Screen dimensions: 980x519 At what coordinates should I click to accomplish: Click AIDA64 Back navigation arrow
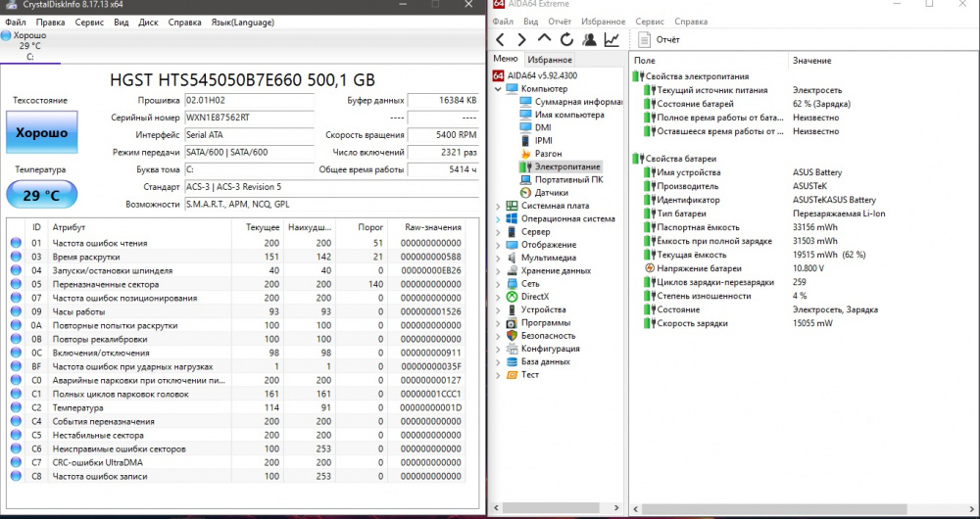pos(500,40)
